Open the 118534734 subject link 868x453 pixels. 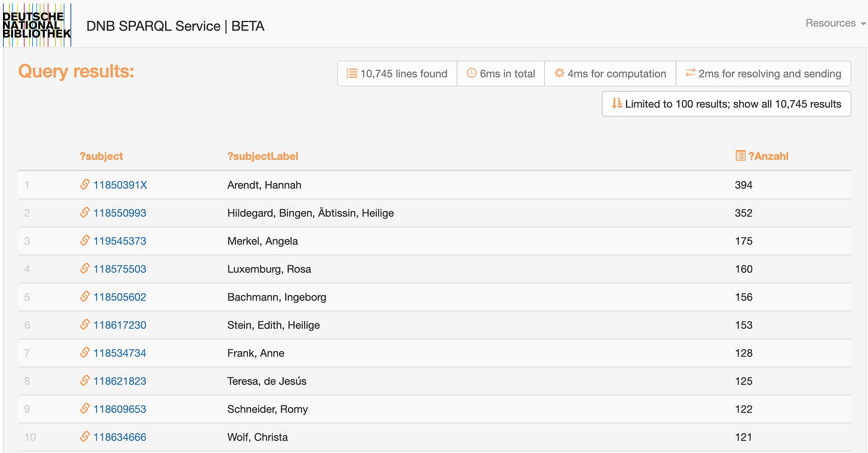click(120, 353)
